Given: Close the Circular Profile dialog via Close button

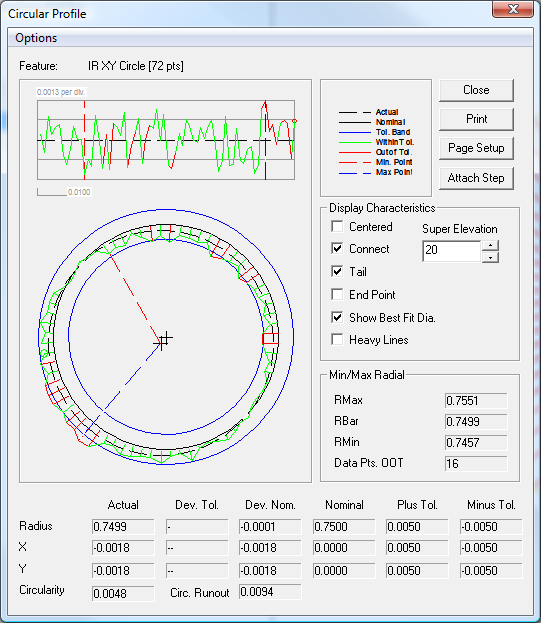Looking at the screenshot, I should [476, 90].
